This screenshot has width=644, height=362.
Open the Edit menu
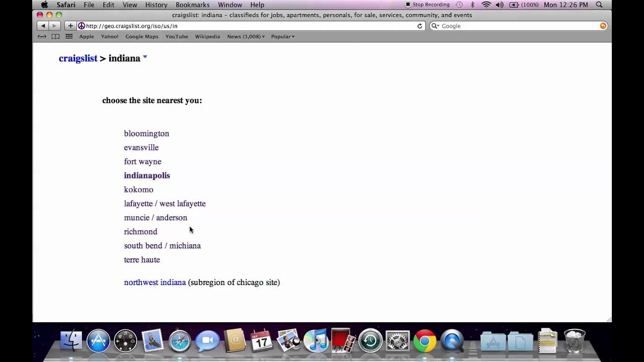click(x=108, y=5)
